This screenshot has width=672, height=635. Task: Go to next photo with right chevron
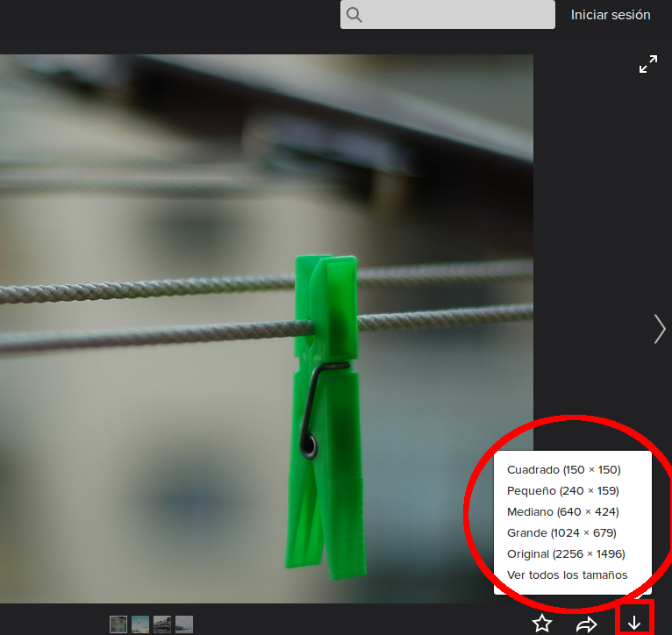660,329
